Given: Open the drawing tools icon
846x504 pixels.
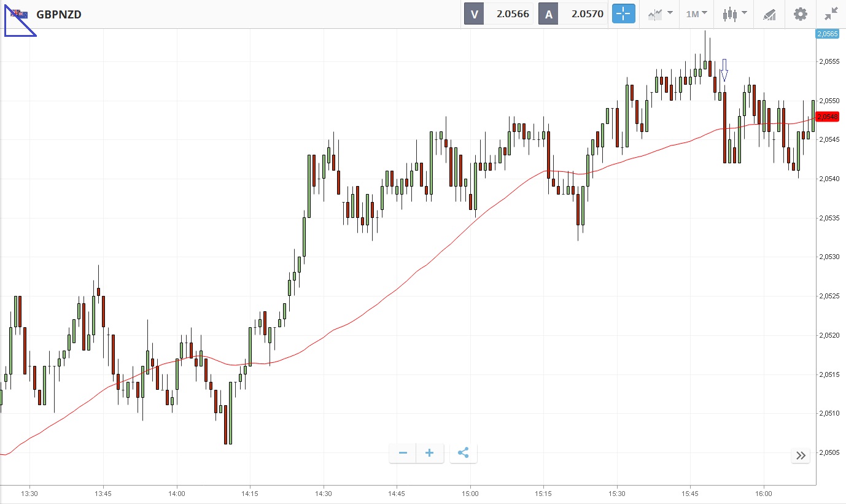Looking at the screenshot, I should 769,14.
